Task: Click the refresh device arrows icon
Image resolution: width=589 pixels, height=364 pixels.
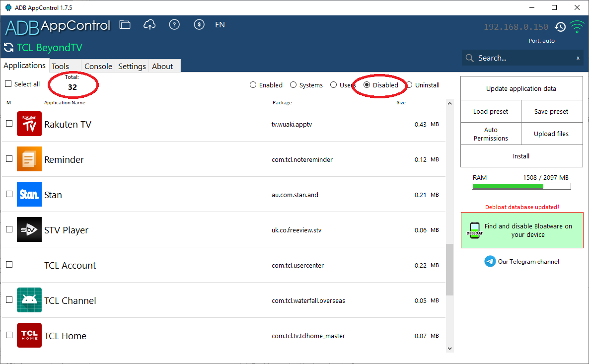Action: click(8, 47)
